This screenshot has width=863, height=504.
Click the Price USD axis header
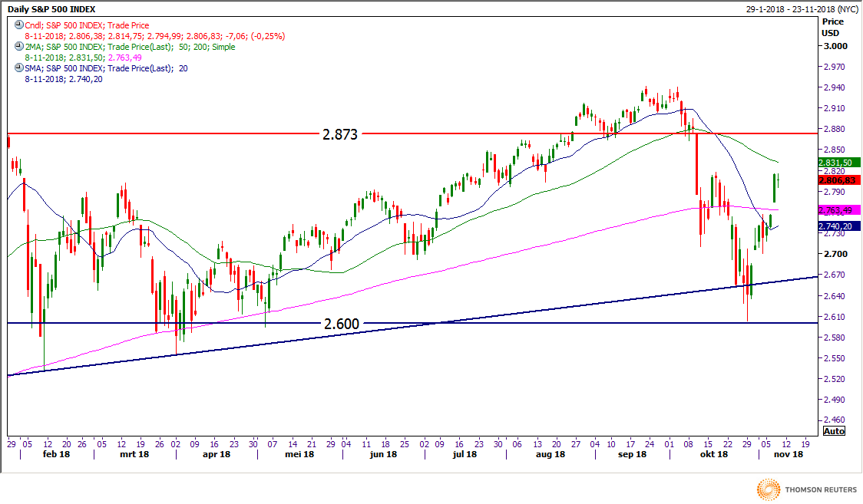tap(832, 27)
